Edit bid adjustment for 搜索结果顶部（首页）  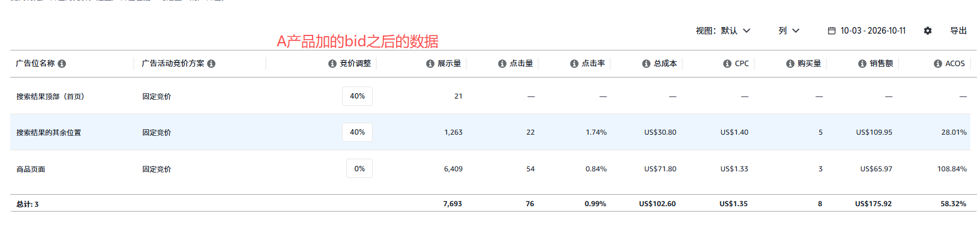357,96
